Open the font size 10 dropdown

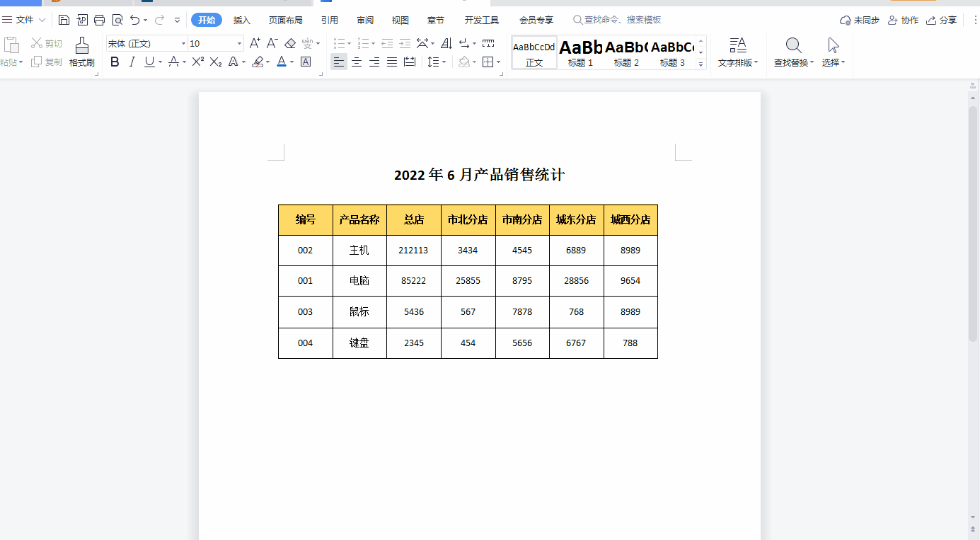(x=239, y=44)
